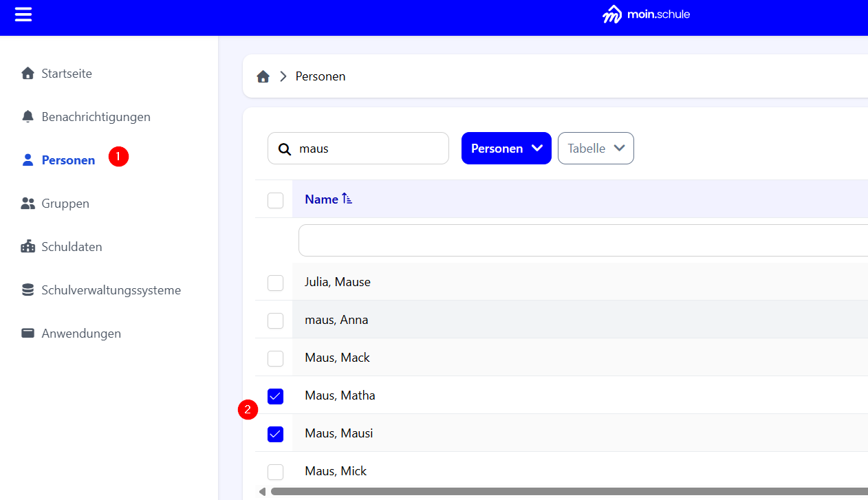Click the Schuldaten school icon
Image resolution: width=868 pixels, height=500 pixels.
(28, 247)
